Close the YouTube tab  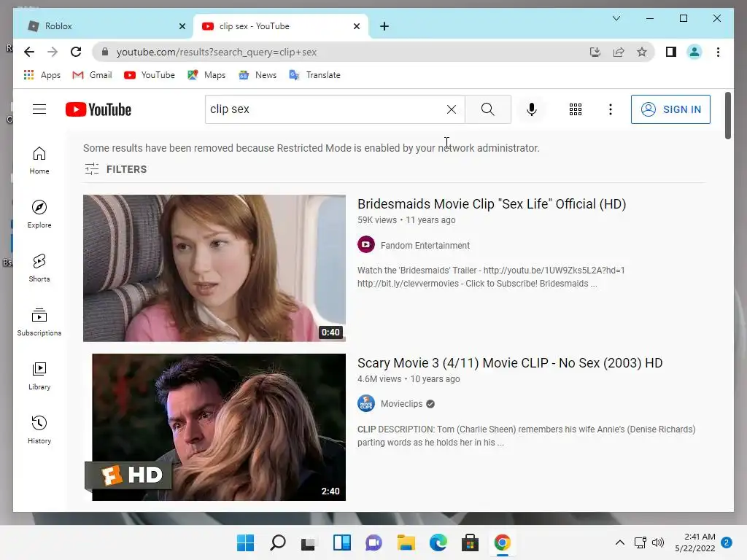[x=356, y=26]
